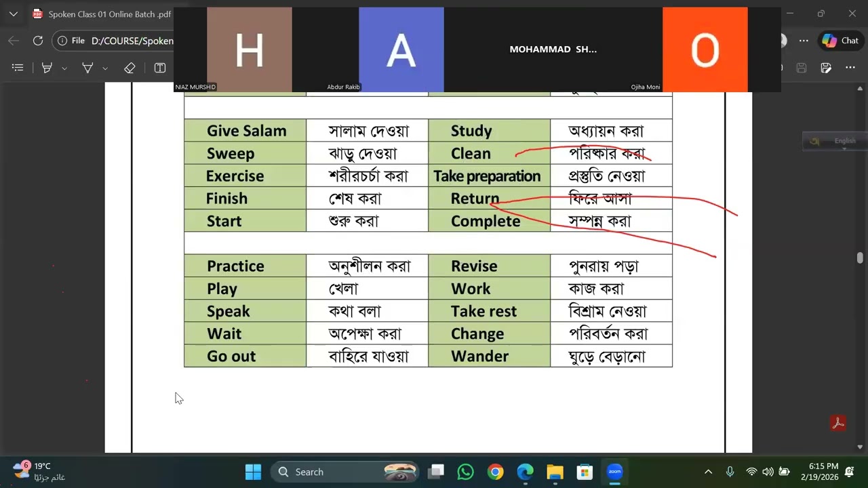Click Abdur Rakib participant tile
This screenshot has width=868, height=488.
click(401, 49)
